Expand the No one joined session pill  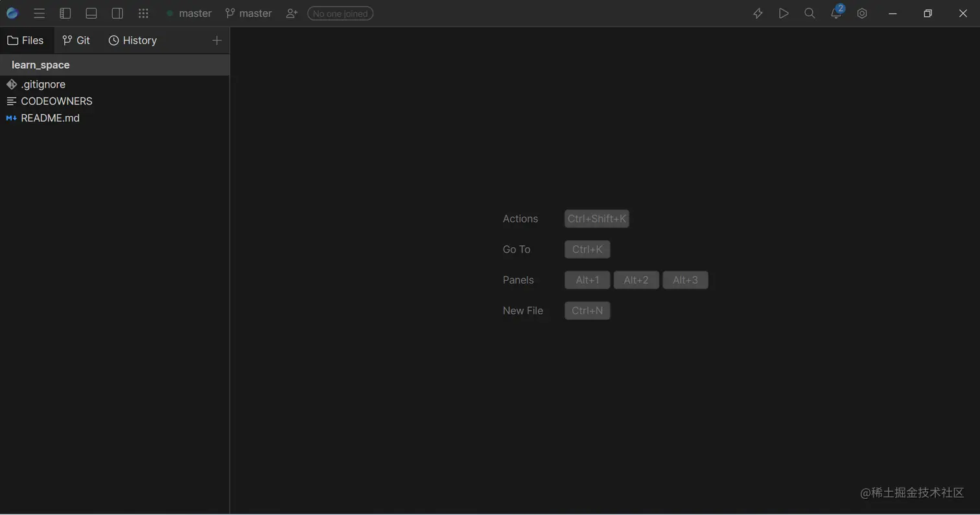coord(340,13)
